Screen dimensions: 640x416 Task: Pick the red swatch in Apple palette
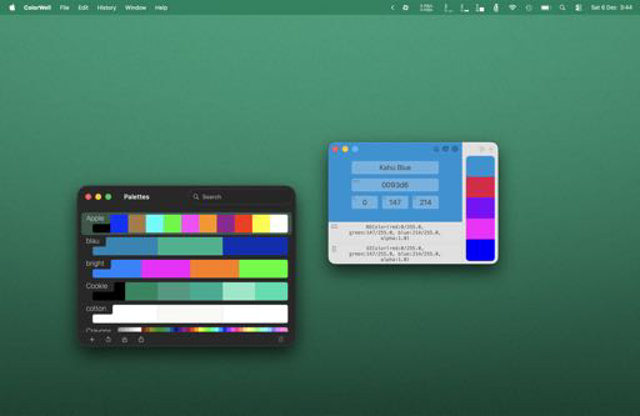(x=243, y=224)
